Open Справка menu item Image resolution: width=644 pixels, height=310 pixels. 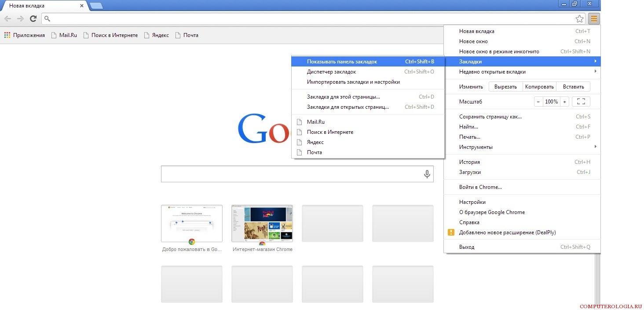tap(522, 222)
